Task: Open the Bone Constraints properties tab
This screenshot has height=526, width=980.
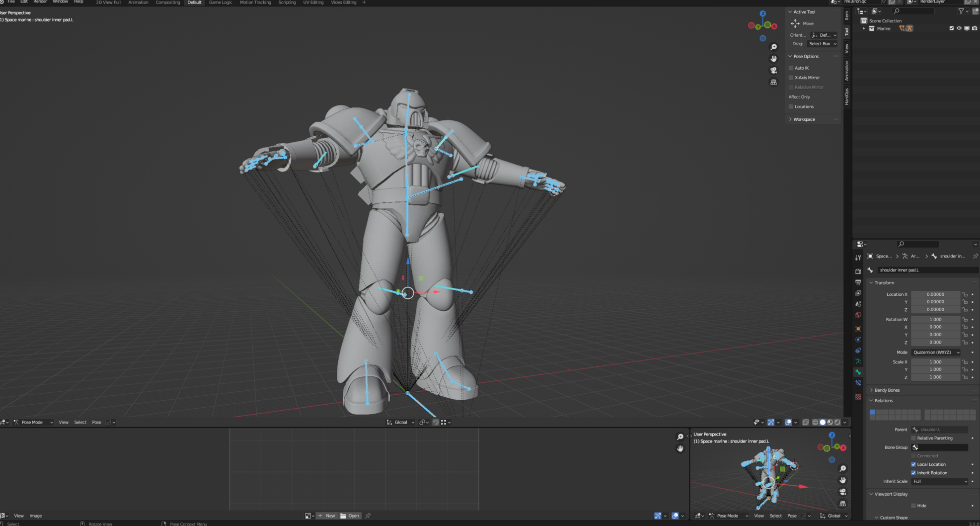Action: 858,383
